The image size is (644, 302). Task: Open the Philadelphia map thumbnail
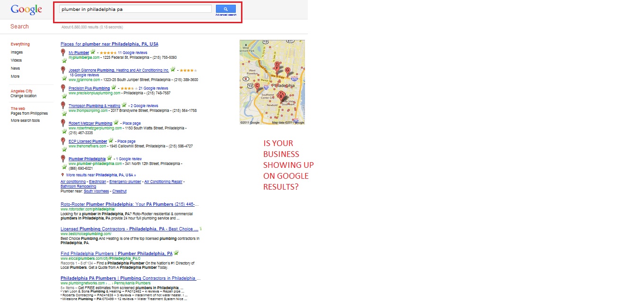(x=272, y=82)
